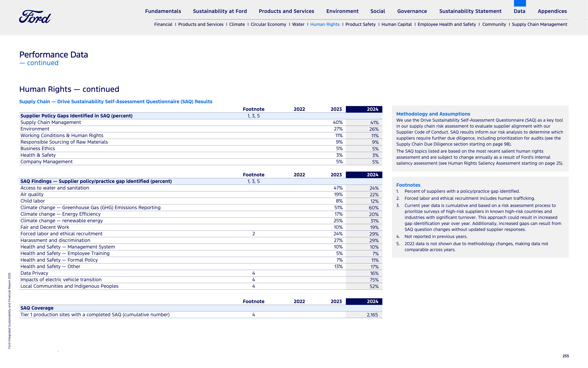This screenshot has height=368, width=588.
Task: Click the vertical report title on left margin
Action: coord(9,311)
